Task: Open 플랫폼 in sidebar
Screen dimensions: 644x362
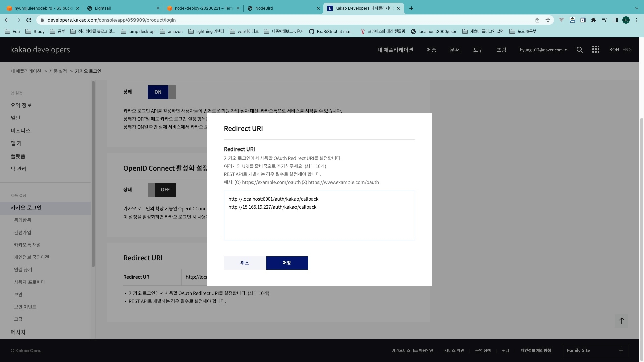Action: tap(18, 156)
